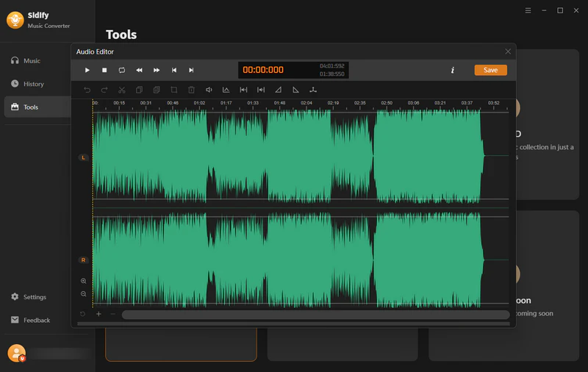Copy the selected audio
Screen dimensions: 588x372
click(139, 90)
